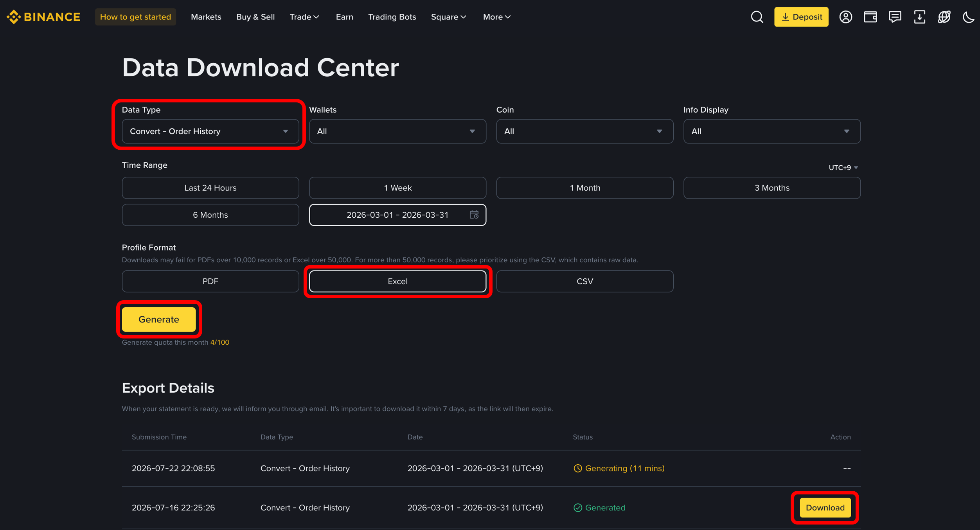The image size is (980, 530).
Task: Click the Deposit button
Action: pyautogui.click(x=801, y=17)
